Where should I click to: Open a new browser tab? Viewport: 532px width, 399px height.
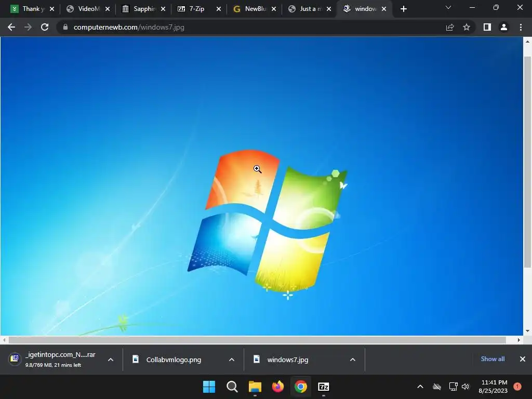pos(403,9)
